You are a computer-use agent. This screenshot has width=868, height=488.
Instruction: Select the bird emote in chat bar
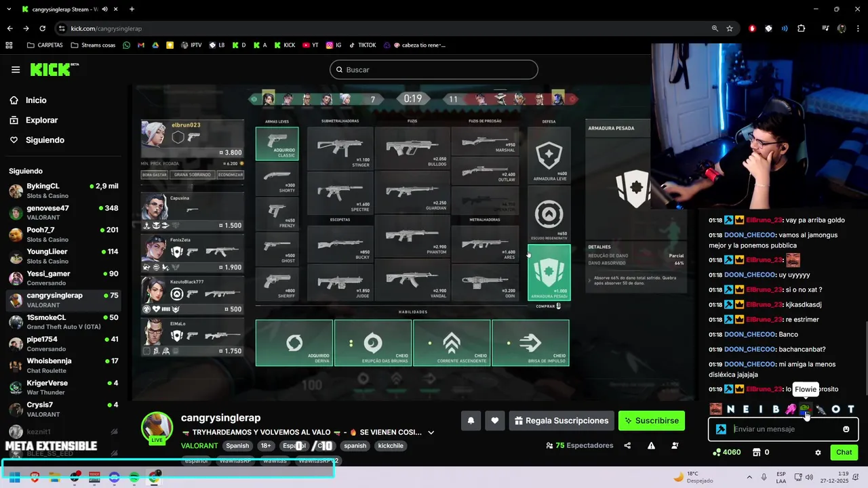(821, 409)
